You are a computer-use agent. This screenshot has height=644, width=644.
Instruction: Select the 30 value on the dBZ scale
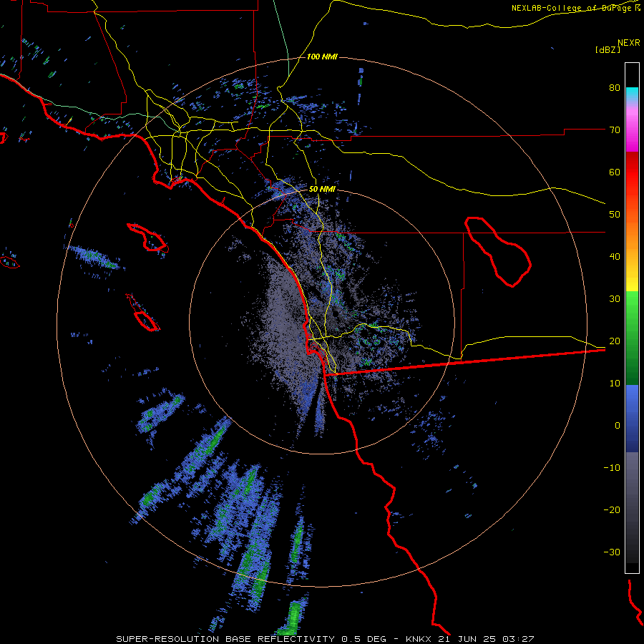pos(615,299)
